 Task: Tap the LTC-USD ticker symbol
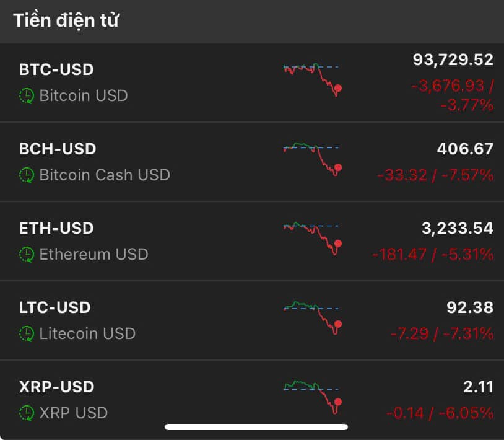[55, 307]
